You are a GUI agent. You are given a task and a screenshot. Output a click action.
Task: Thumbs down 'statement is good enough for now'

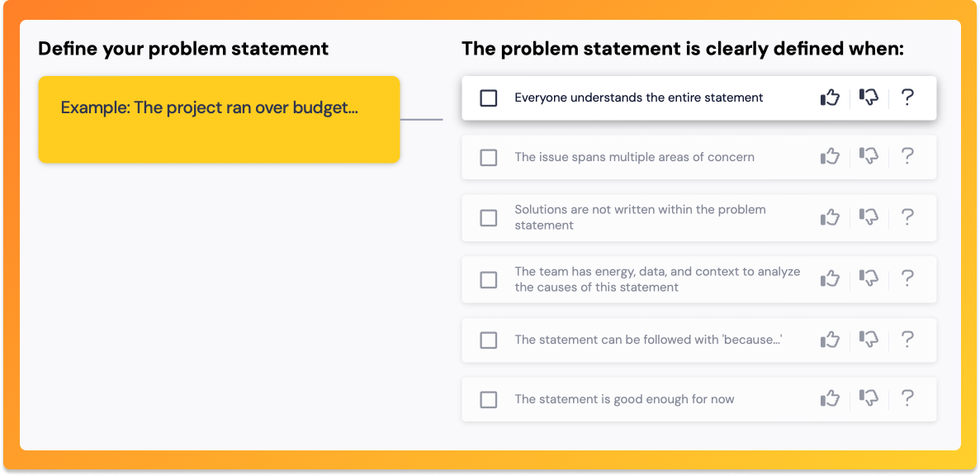[x=869, y=399]
